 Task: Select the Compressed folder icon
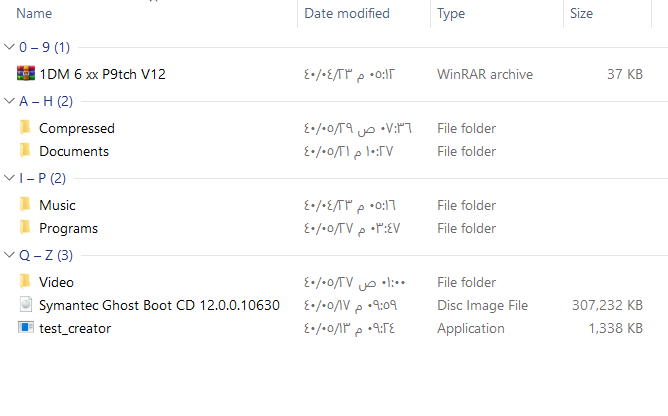(26, 128)
